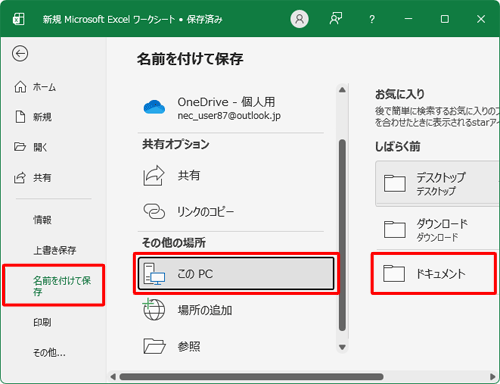Viewport: 500px width, 384px height.
Task: Select この PC as save location
Action: [236, 273]
